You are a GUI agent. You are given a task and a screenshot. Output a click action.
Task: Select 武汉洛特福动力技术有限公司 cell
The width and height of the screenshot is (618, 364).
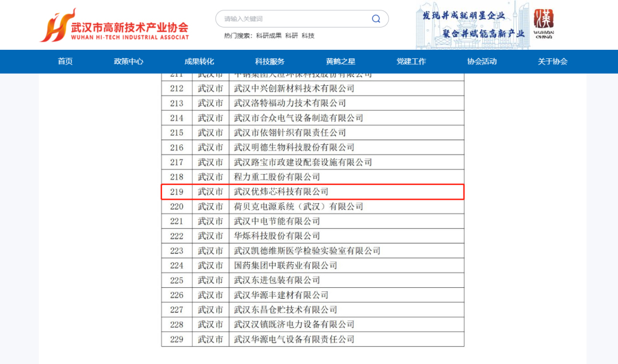pos(346,104)
